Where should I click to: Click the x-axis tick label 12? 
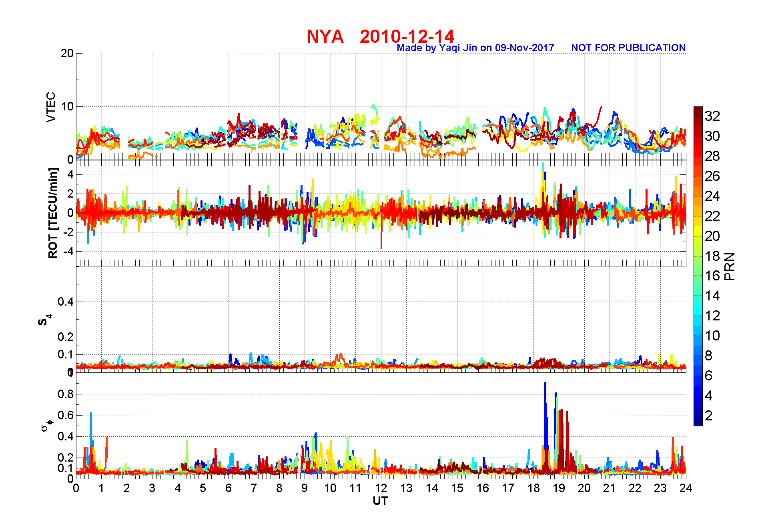381,488
